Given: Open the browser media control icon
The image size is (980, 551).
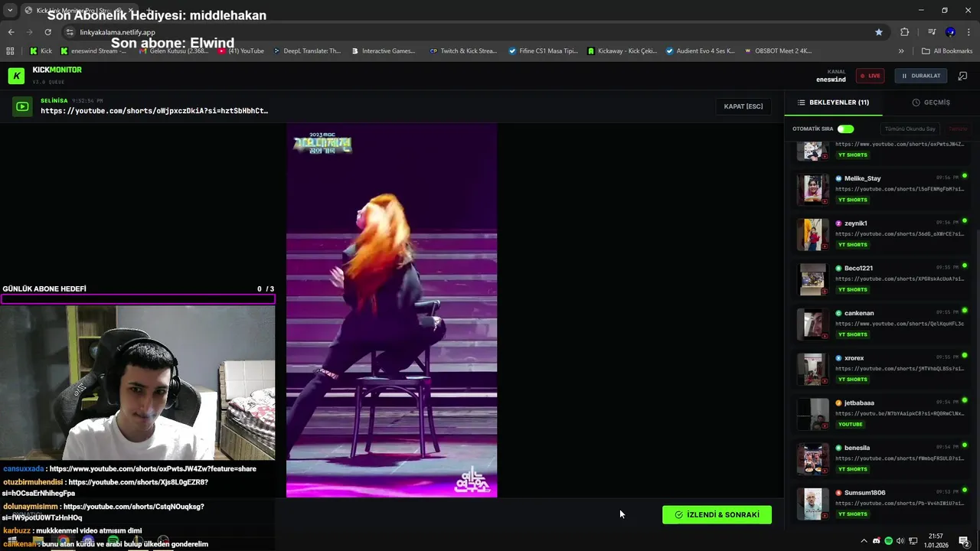Looking at the screenshot, I should coord(932,32).
